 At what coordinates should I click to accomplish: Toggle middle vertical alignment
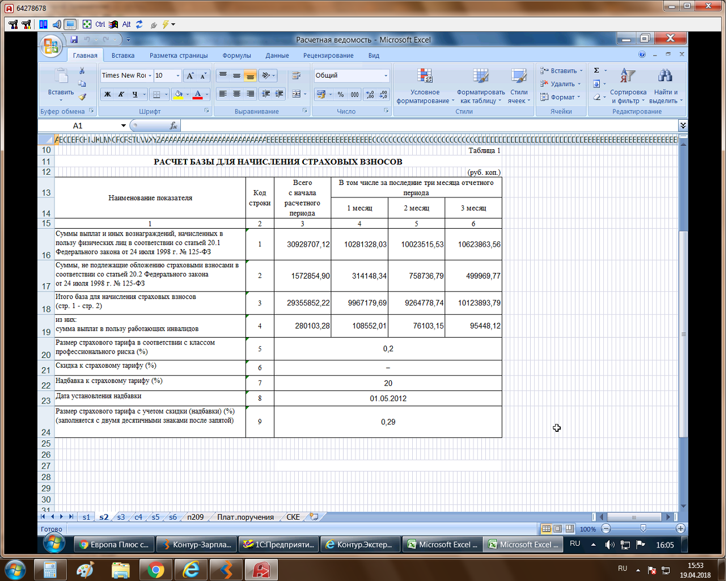236,75
